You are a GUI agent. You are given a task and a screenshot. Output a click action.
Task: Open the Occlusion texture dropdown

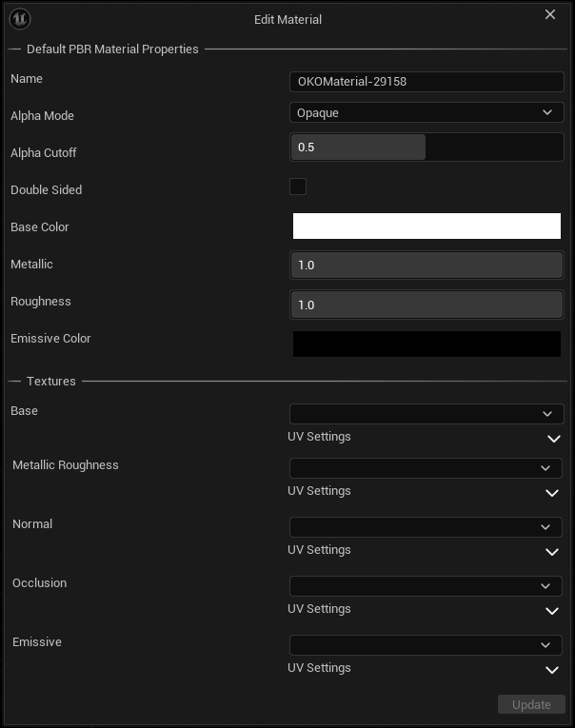point(426,586)
